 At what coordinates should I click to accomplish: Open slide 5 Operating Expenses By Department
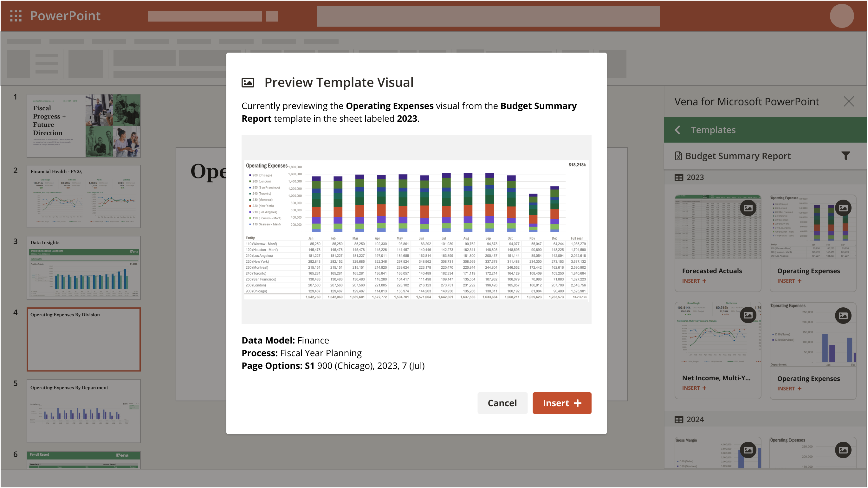click(x=84, y=411)
